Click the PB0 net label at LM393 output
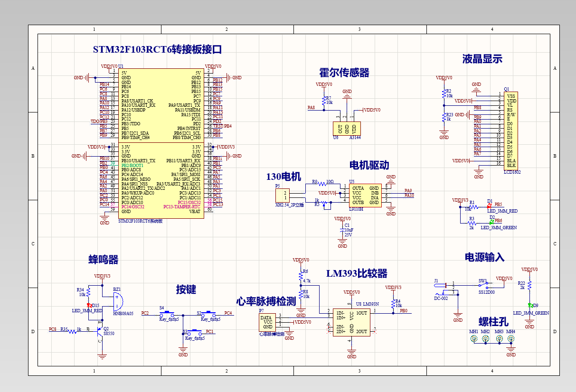This screenshot has height=392, width=576. click(x=403, y=311)
